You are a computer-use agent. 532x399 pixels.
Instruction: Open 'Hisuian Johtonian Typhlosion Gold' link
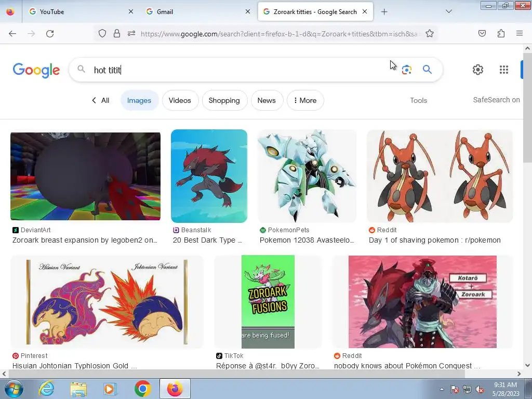pos(75,366)
